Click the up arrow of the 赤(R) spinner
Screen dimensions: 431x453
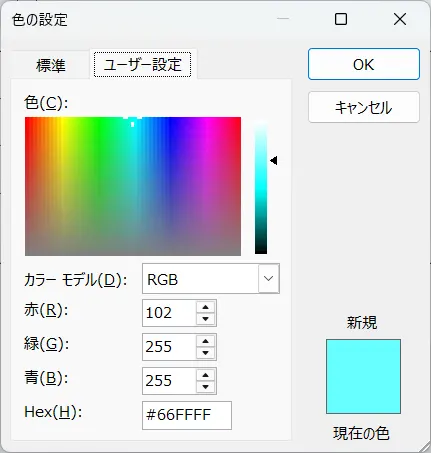205,308
